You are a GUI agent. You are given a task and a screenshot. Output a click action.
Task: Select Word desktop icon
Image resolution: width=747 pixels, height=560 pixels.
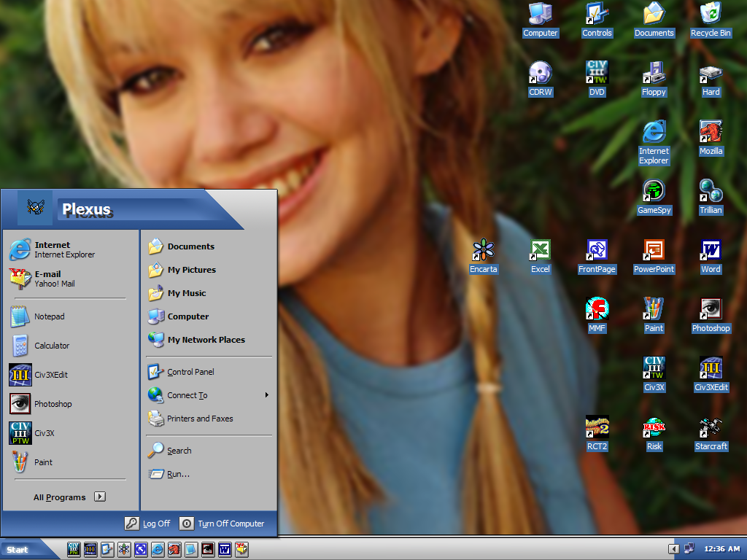point(711,256)
